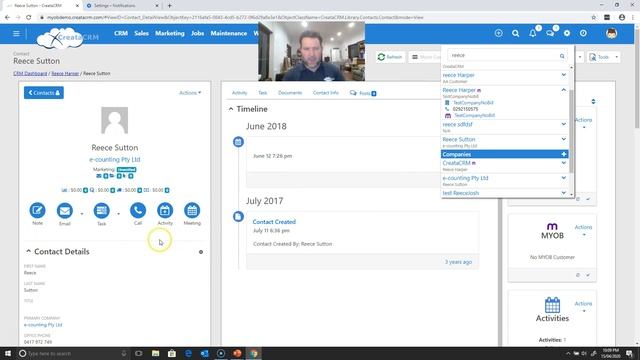Open the notifications bell
Image resolution: width=640 pixels, height=360 pixels.
pos(533,33)
